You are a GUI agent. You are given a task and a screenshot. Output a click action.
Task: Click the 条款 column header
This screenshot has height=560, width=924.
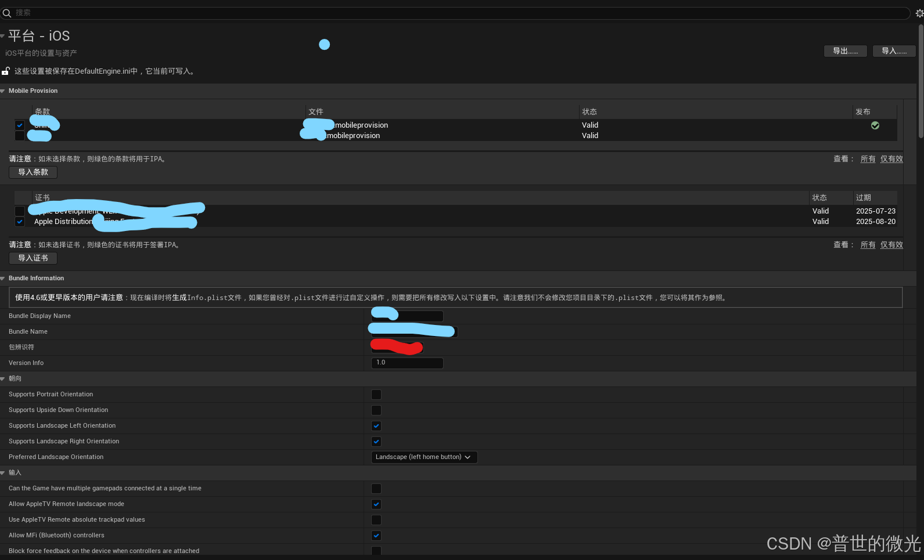[x=168, y=111]
